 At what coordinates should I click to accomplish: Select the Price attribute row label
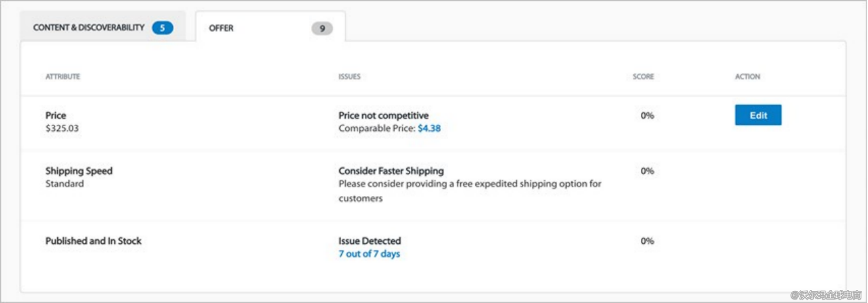tap(56, 115)
